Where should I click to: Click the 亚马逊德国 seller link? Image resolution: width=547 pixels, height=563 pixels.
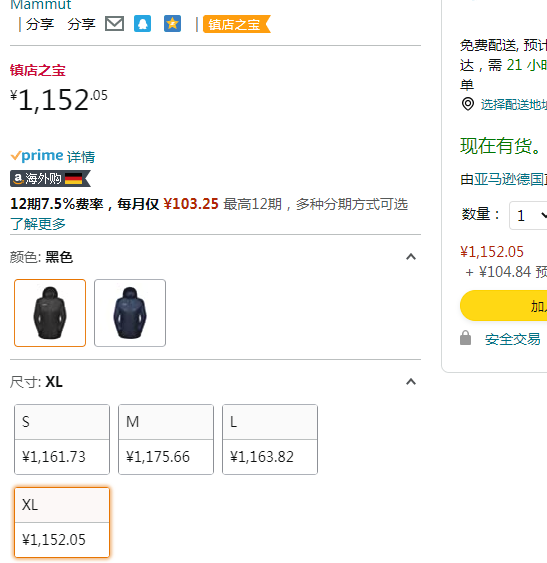tap(510, 179)
